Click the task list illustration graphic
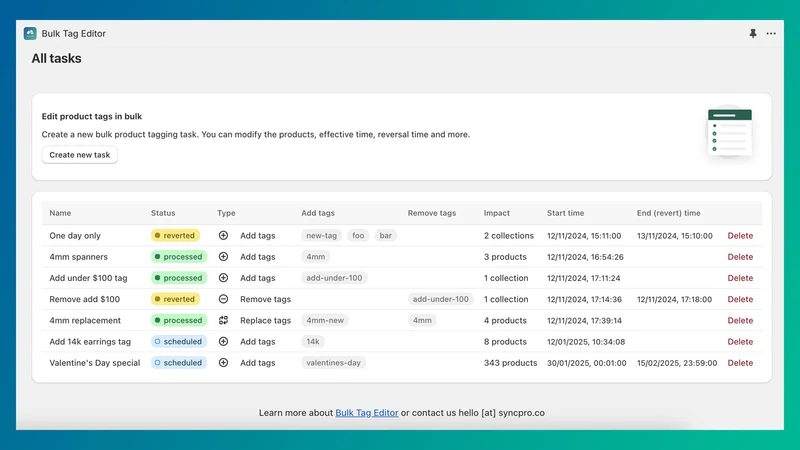Screen dimensions: 800x450 (x=730, y=133)
